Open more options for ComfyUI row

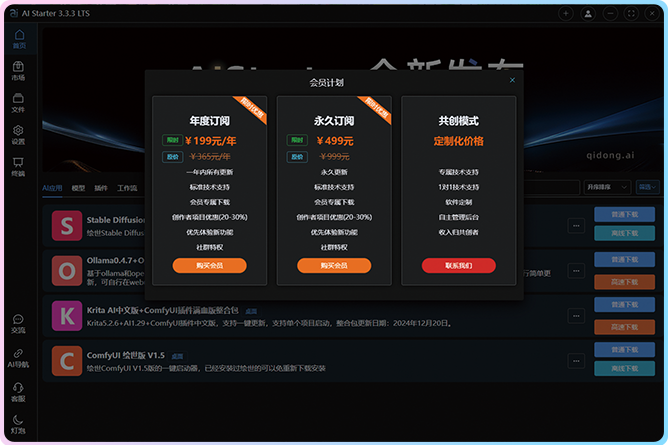[576, 361]
